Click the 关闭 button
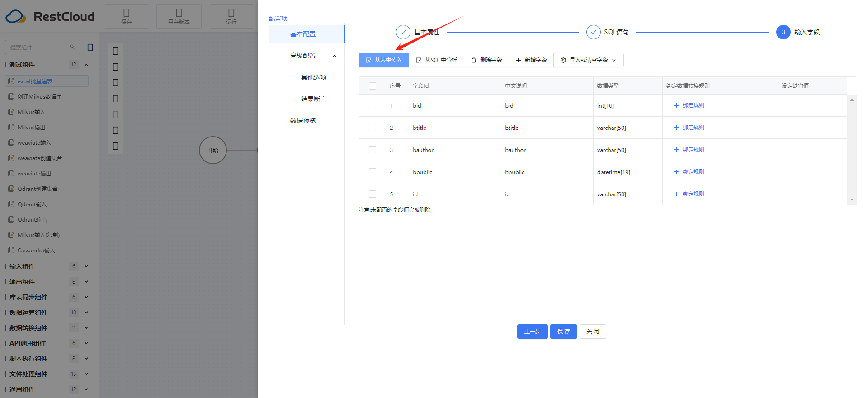868x398 pixels. tap(593, 332)
